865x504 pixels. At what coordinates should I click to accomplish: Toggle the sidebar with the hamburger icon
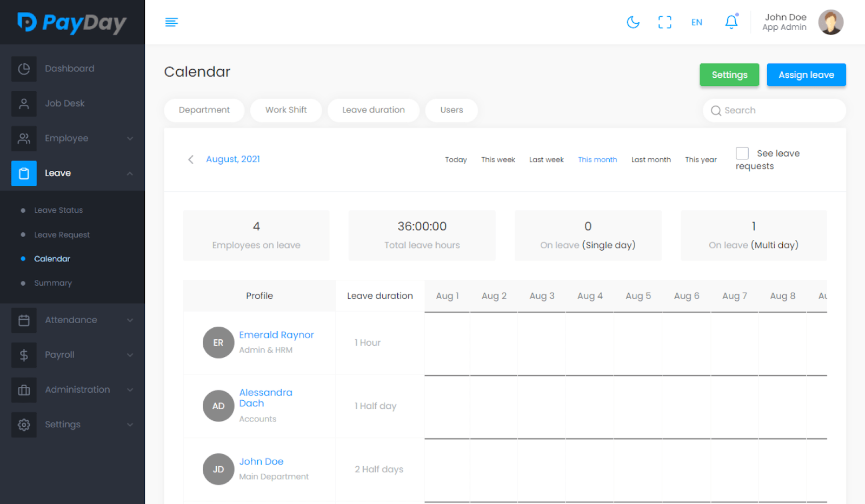click(x=171, y=22)
